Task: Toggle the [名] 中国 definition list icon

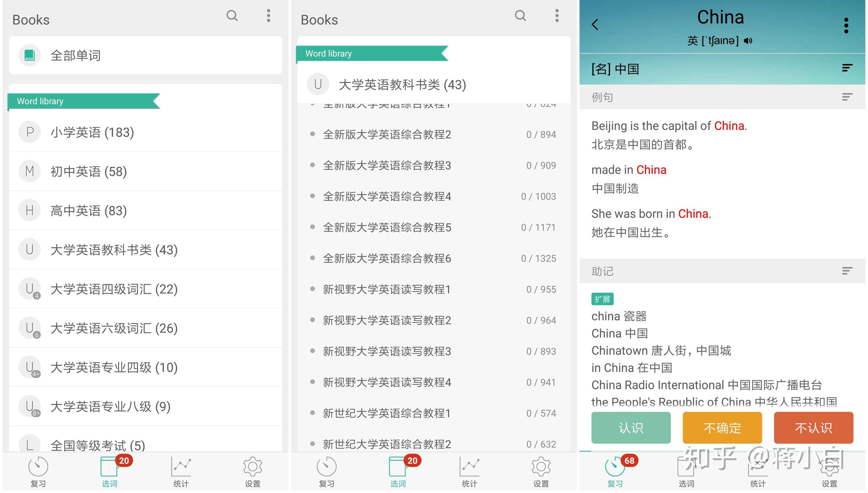Action: pyautogui.click(x=847, y=68)
